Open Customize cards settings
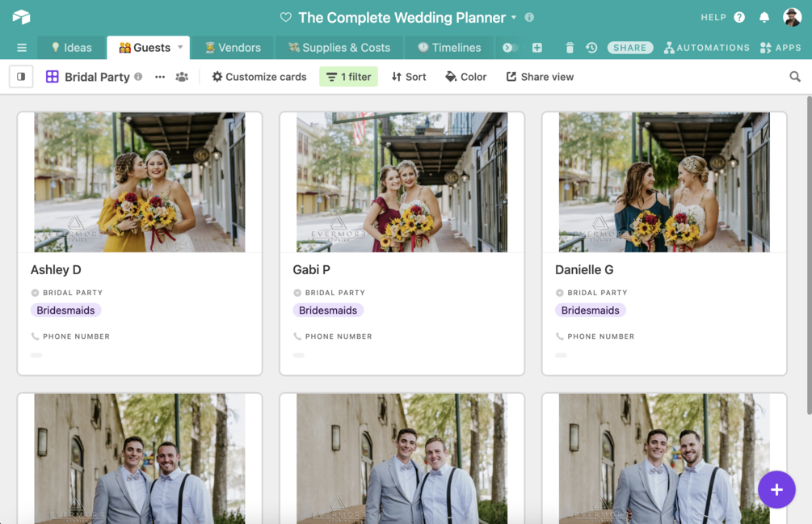 point(259,77)
